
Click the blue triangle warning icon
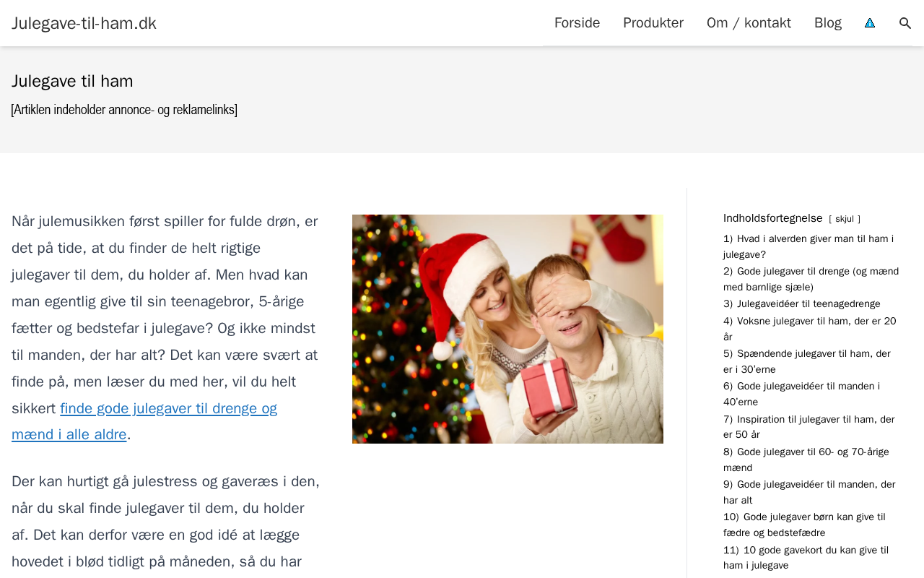click(x=870, y=23)
